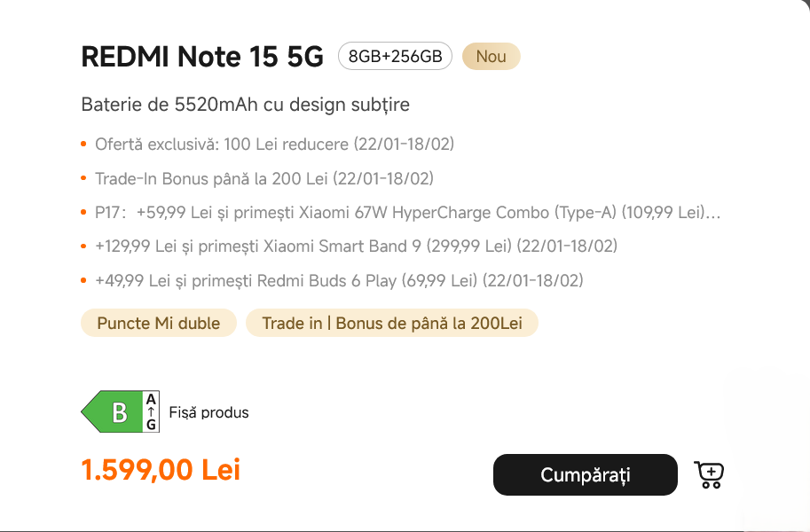
Task: Expand the truncated P17 HyperCharge offer ellipsis
Action: 712,213
